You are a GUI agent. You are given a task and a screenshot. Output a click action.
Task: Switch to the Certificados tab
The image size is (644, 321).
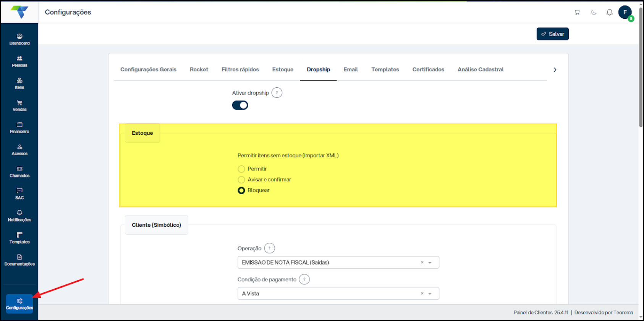pyautogui.click(x=428, y=69)
